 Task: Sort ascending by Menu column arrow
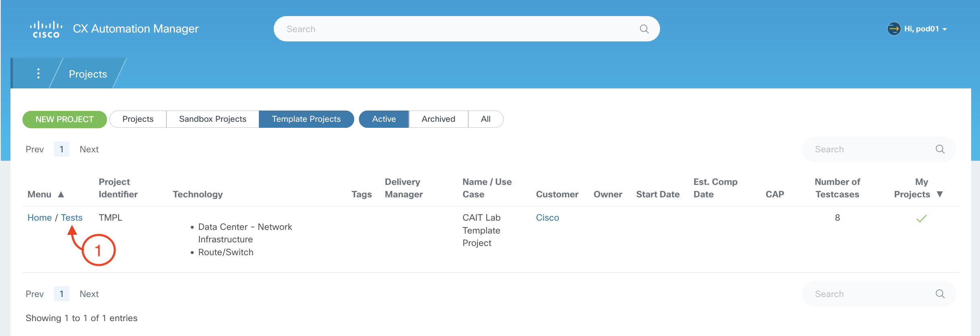tap(61, 195)
